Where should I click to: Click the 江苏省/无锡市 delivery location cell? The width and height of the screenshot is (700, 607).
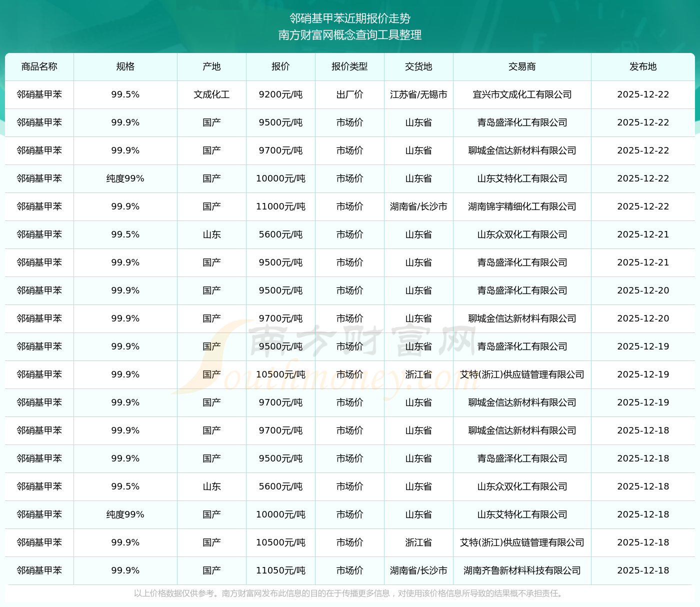click(418, 94)
